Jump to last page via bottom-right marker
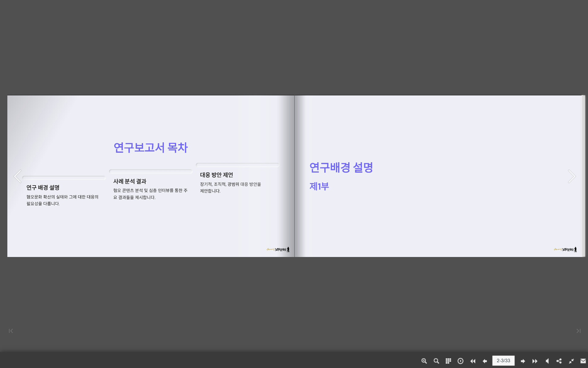The width and height of the screenshot is (588, 368). coord(578,331)
